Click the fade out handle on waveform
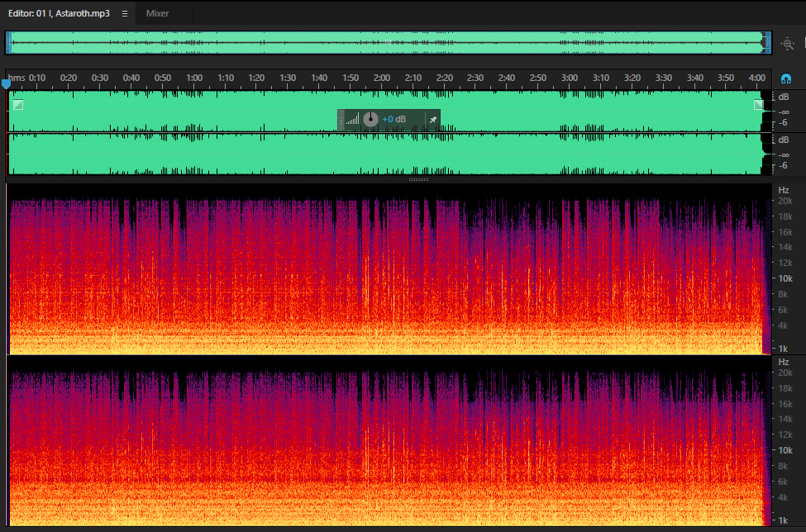The height and width of the screenshot is (532, 806). 759,105
